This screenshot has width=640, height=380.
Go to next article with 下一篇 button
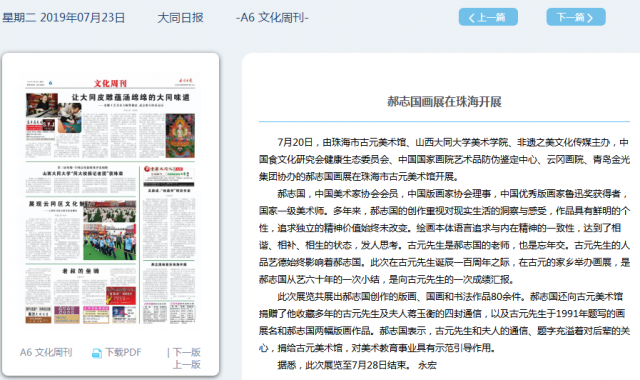(x=576, y=17)
